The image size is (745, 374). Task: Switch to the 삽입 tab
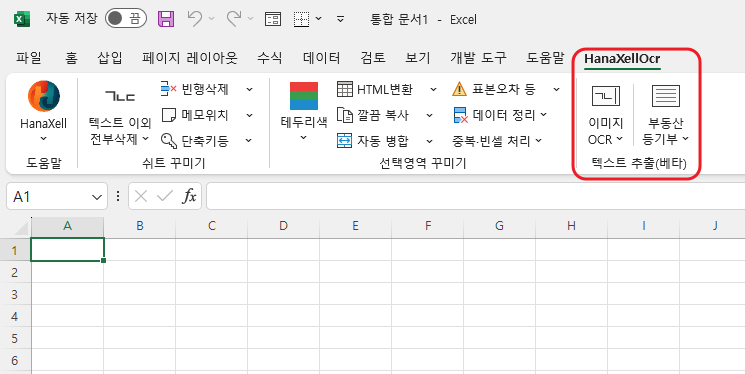(x=110, y=58)
